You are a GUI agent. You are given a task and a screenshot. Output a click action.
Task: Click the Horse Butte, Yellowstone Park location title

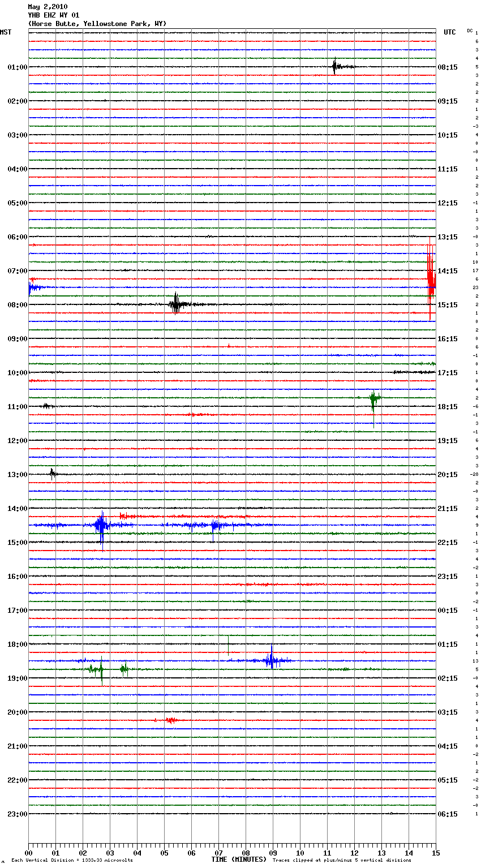(x=97, y=24)
